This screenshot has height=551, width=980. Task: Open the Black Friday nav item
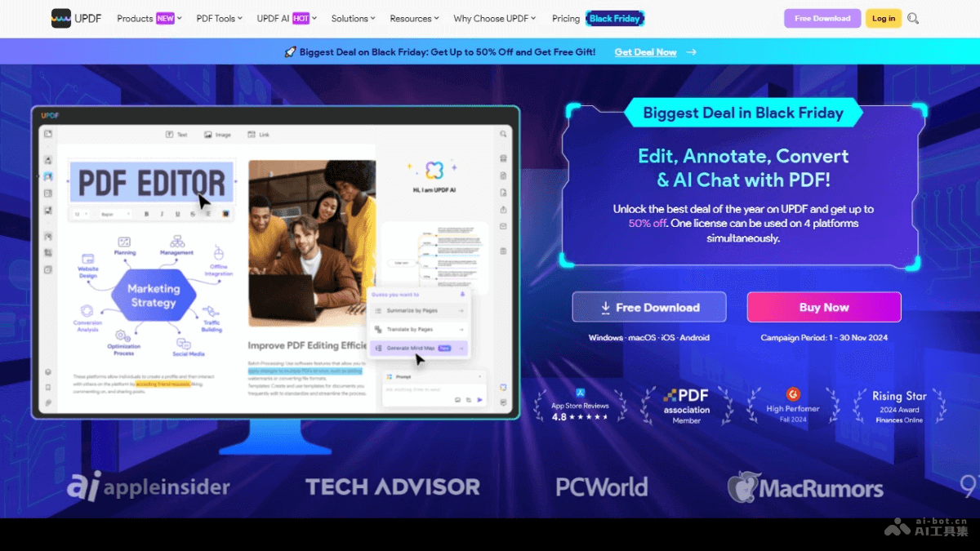pyautogui.click(x=615, y=18)
